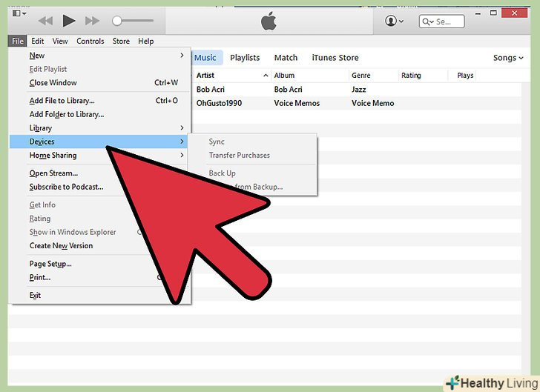Open the Edit menu
This screenshot has width=540, height=392.
[38, 41]
